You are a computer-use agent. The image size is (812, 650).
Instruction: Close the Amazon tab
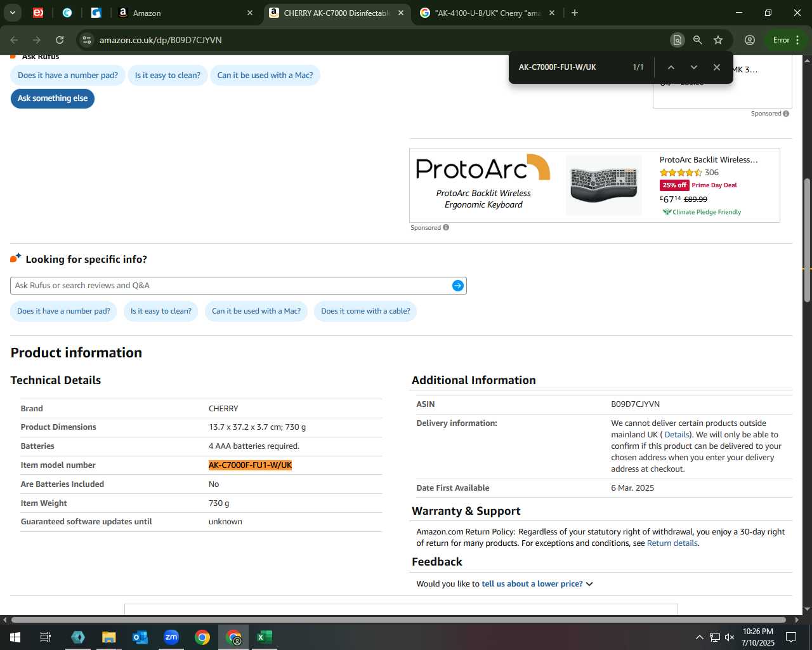point(250,13)
